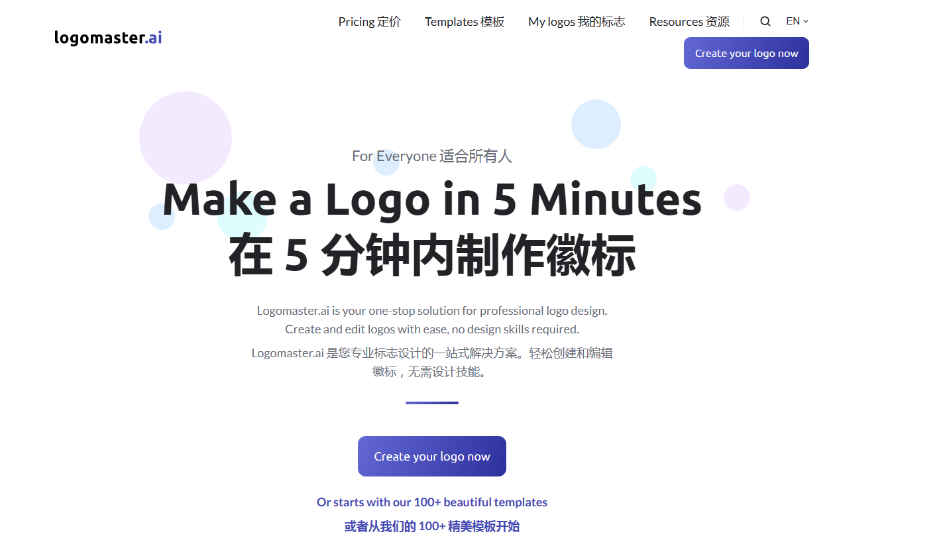The image size is (945, 560).
Task: Open My logos 我的标志 page
Action: click(576, 21)
